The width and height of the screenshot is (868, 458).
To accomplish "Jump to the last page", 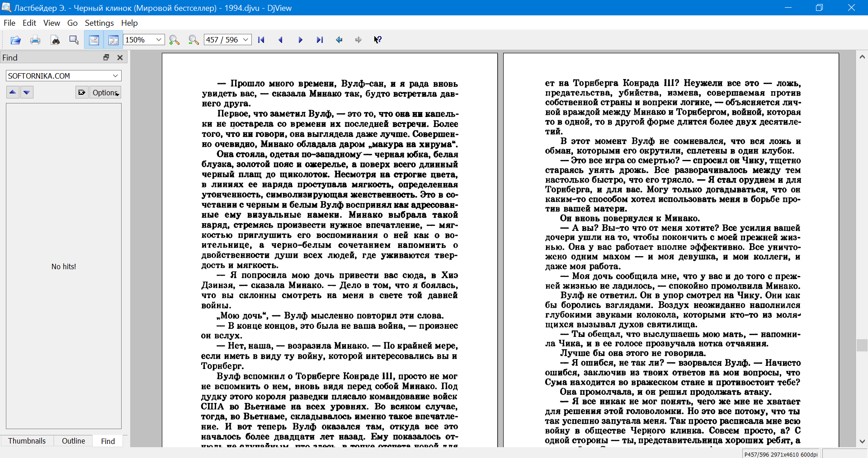I will [320, 40].
